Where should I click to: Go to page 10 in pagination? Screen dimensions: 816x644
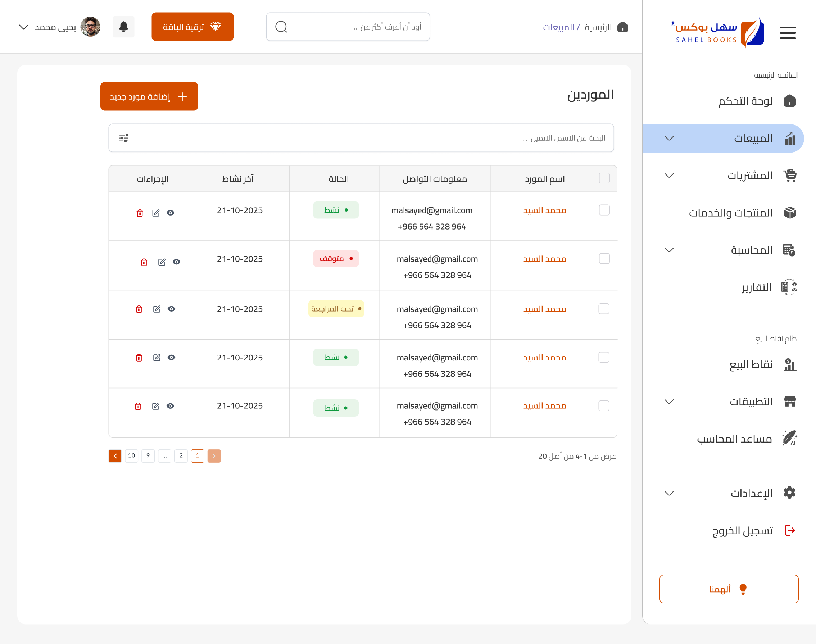tap(131, 456)
